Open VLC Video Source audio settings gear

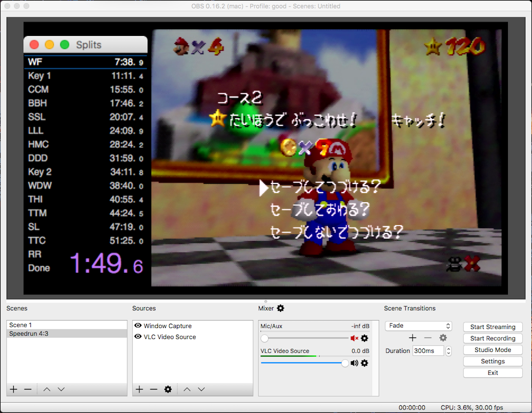pos(364,363)
